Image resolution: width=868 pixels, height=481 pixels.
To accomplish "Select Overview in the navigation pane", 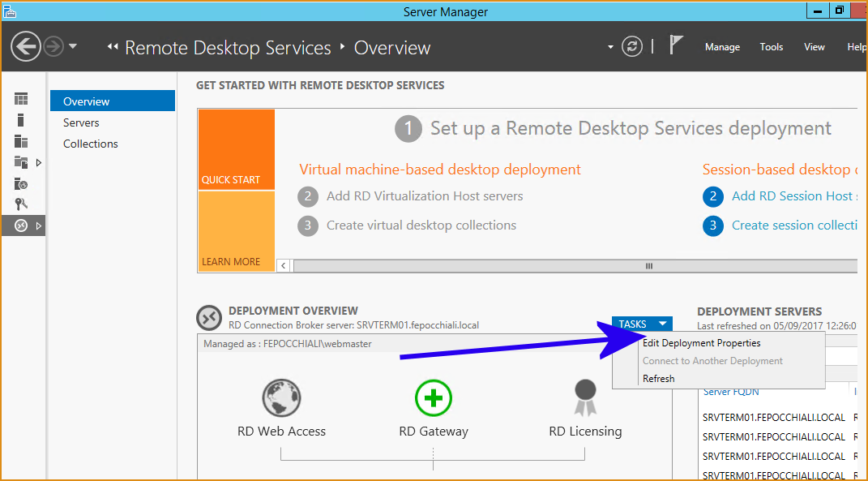I will click(113, 101).
